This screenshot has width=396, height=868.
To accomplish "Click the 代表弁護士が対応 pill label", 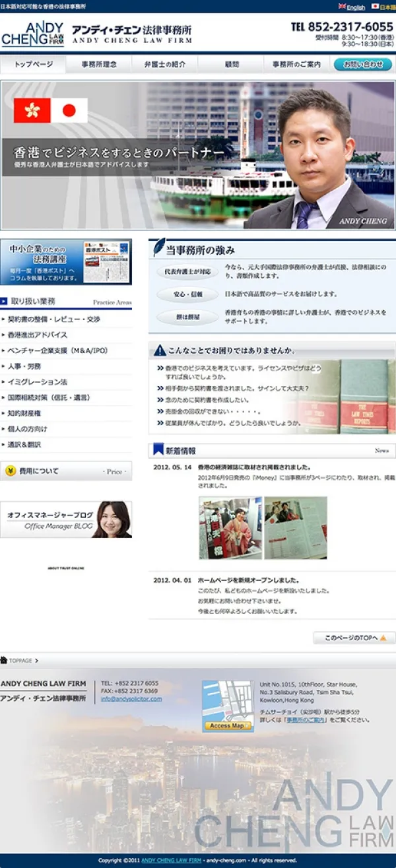I will 187,271.
